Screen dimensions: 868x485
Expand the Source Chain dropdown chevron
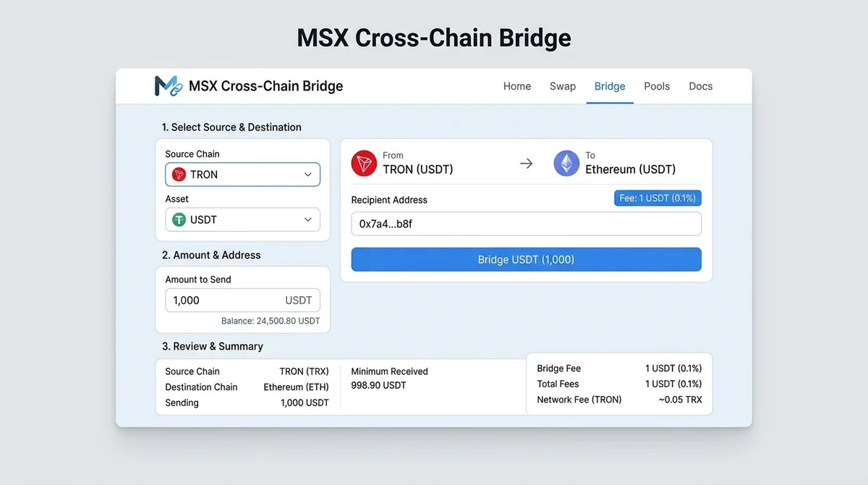[307, 174]
